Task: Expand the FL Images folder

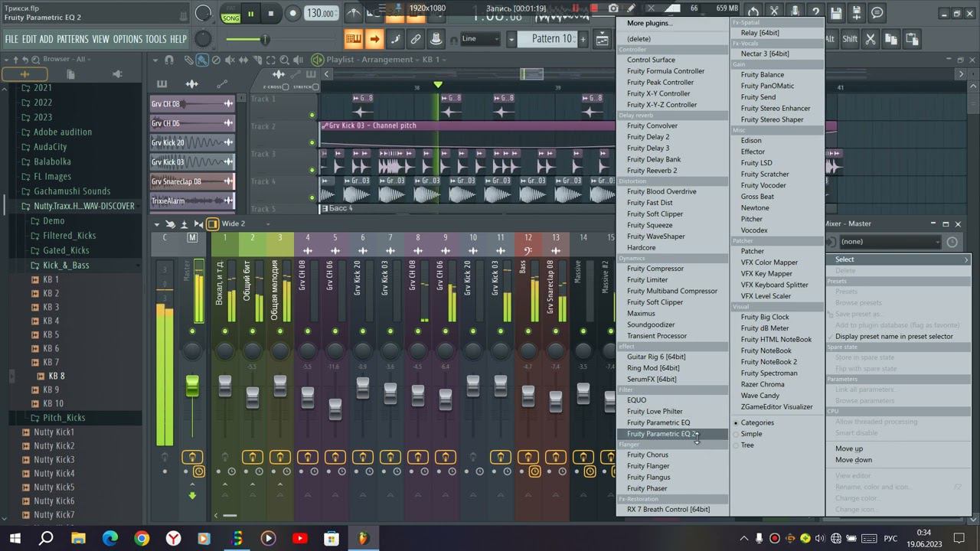Action: (x=52, y=176)
